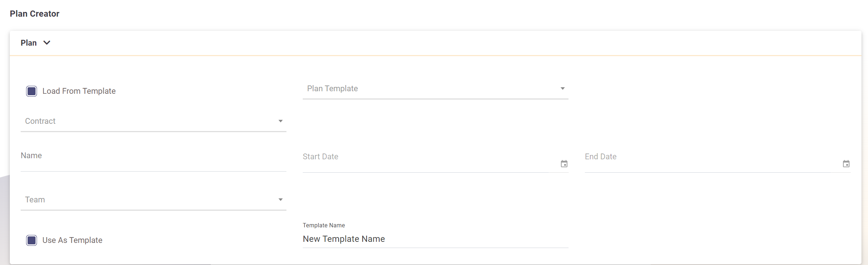Click the Team field's dropdown arrow
This screenshot has height=265, width=868.
280,200
